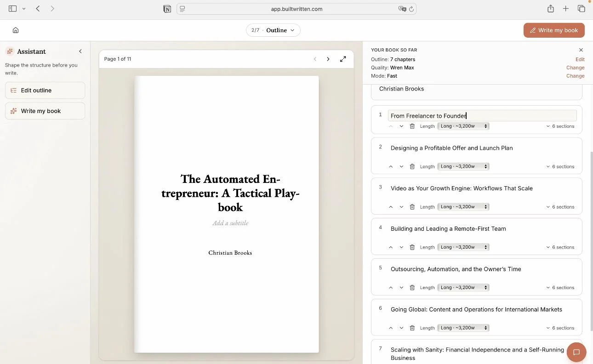Move chapter 5 up
Screen dimensions: 593x364
391,288
